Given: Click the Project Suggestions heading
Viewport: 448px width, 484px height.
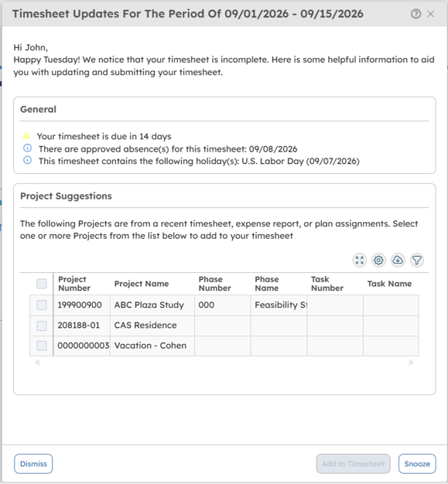Looking at the screenshot, I should 66,196.
